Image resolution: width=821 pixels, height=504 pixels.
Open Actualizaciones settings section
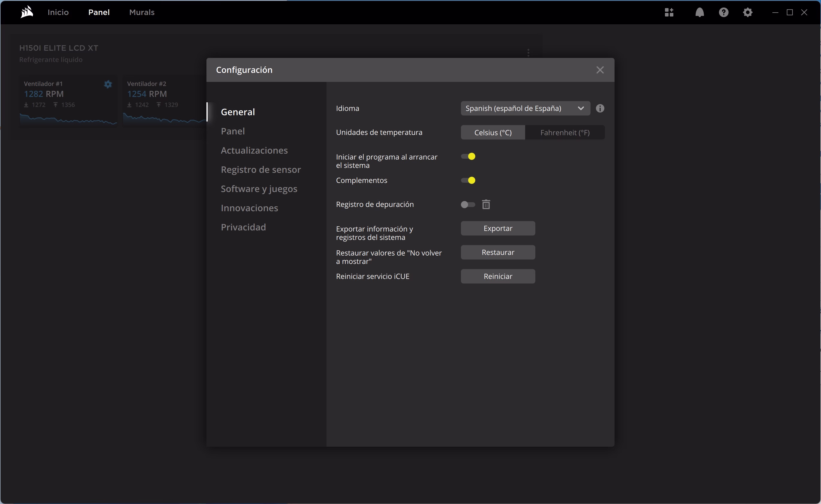pyautogui.click(x=254, y=150)
